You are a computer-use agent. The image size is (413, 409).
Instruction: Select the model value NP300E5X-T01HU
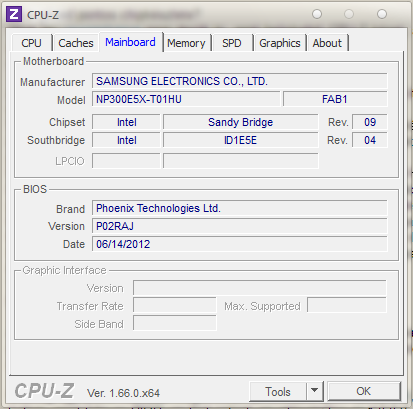click(x=186, y=99)
